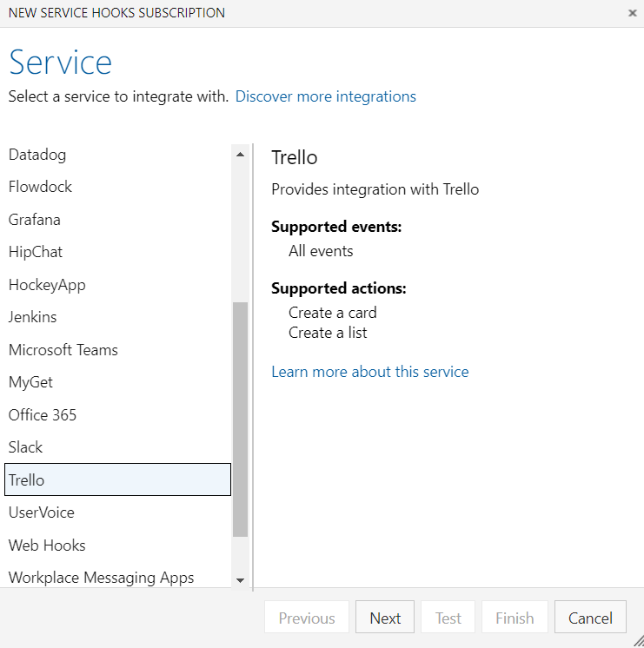Viewport: 644px width, 648px height.
Task: Close the New Service Hooks Subscription dialog
Action: coord(632,13)
